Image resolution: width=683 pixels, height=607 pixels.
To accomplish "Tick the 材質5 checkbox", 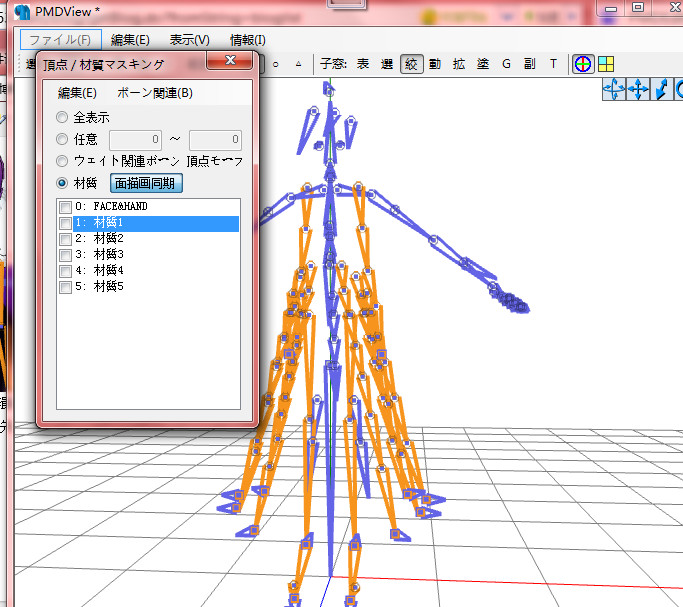I will pos(65,287).
